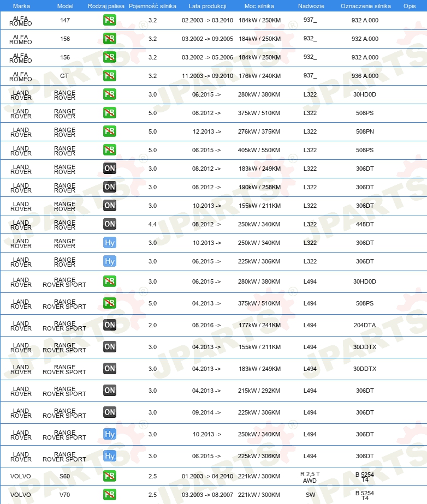Click power value 215kW / 292KM
This screenshot has height=504, width=427.
pos(259,391)
